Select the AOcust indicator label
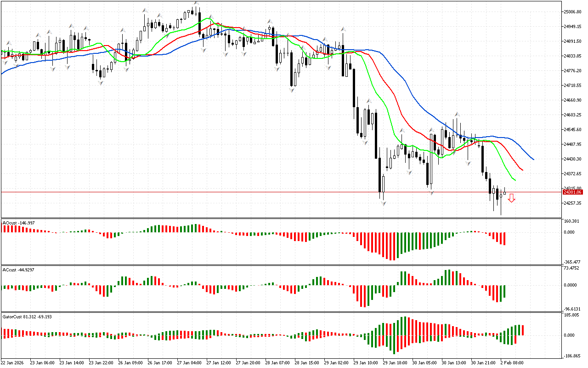Image resolution: width=588 pixels, height=368 pixels. click(x=18, y=223)
